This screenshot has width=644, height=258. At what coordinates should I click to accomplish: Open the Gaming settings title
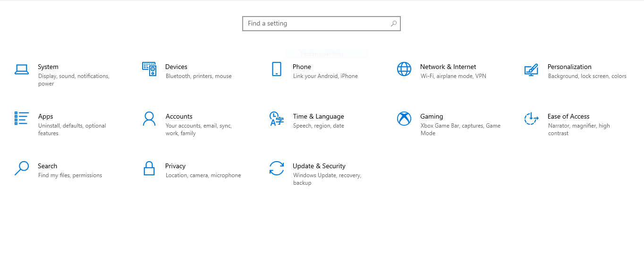pos(432,117)
